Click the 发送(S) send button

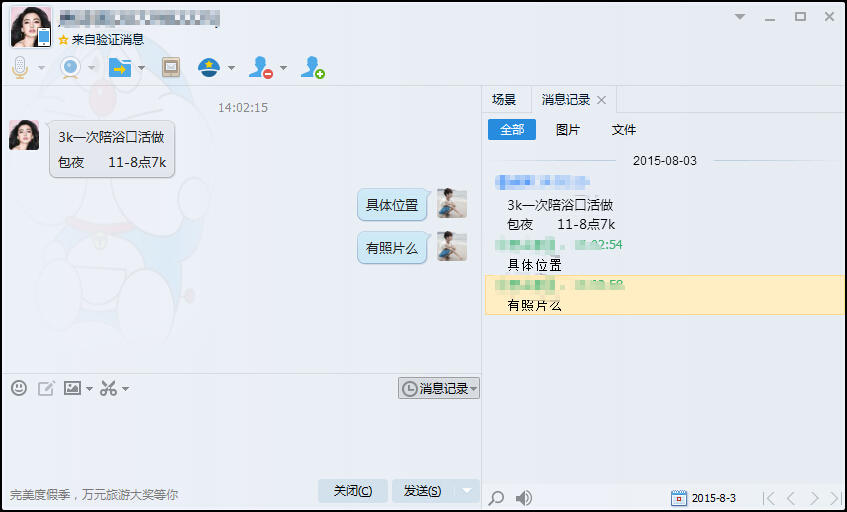[423, 491]
